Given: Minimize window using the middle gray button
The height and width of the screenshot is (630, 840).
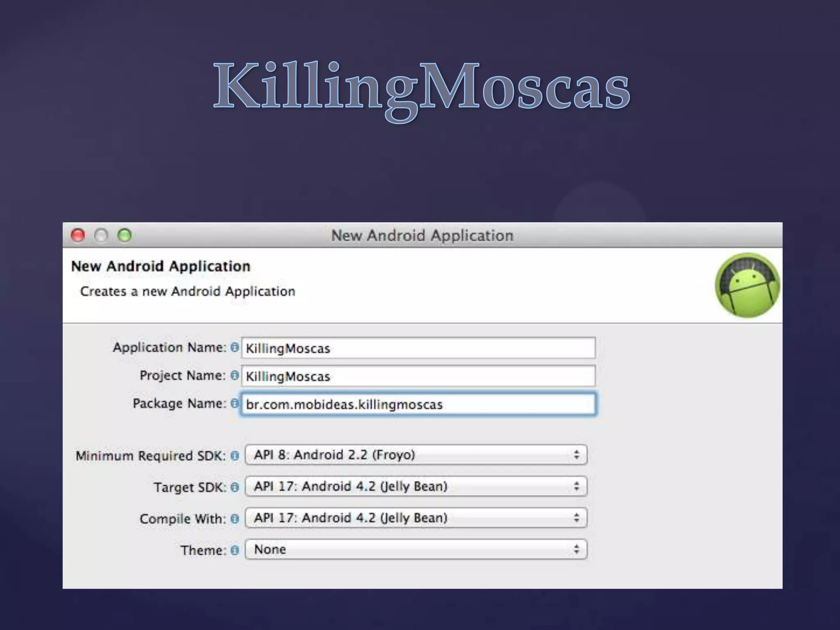Looking at the screenshot, I should 101,235.
